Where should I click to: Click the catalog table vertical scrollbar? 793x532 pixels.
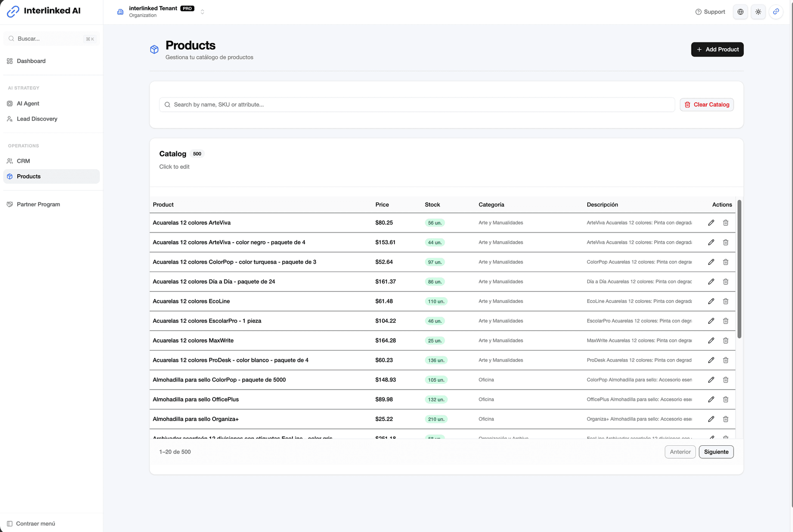(x=739, y=269)
